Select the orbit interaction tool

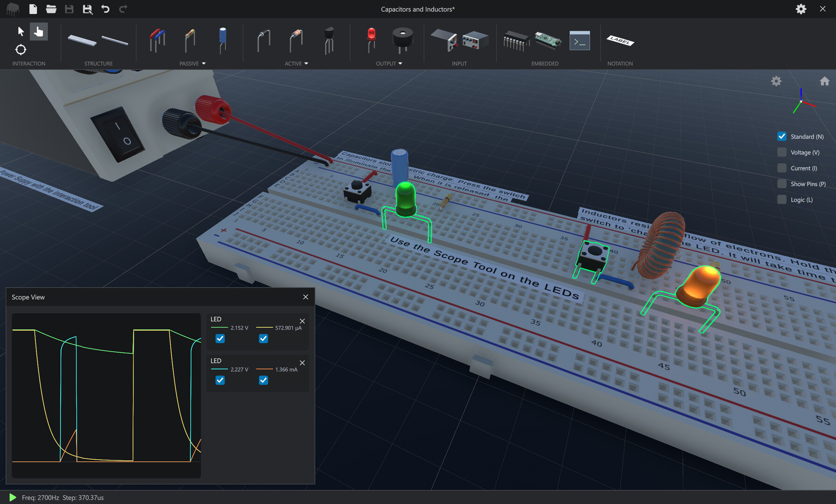coord(21,49)
